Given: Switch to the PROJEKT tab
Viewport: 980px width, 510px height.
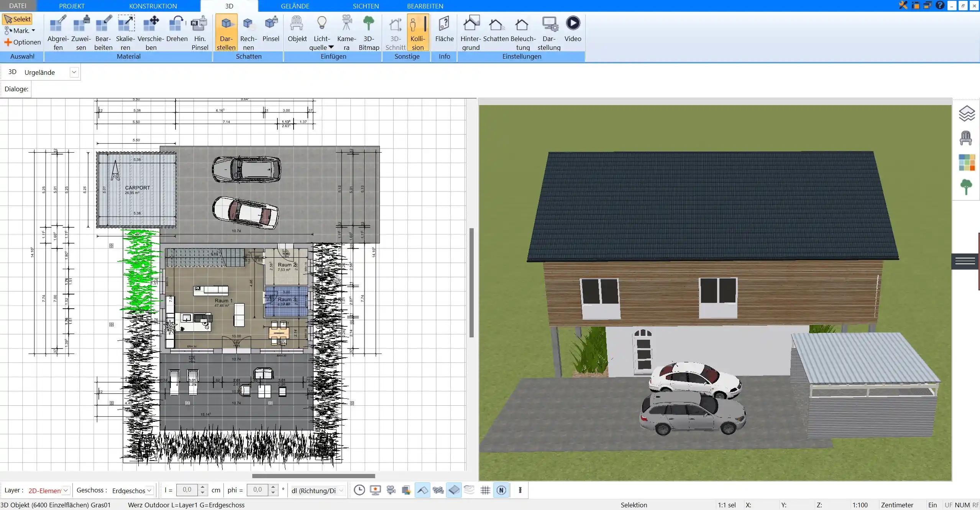Looking at the screenshot, I should [x=72, y=6].
